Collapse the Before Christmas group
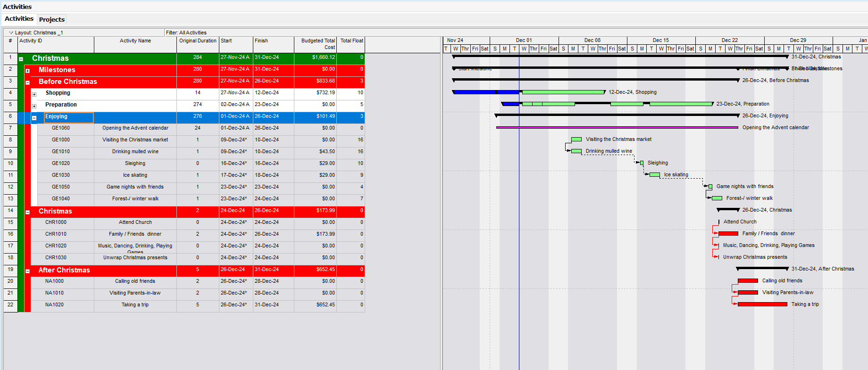Image resolution: width=868 pixels, height=370 pixels. point(28,82)
